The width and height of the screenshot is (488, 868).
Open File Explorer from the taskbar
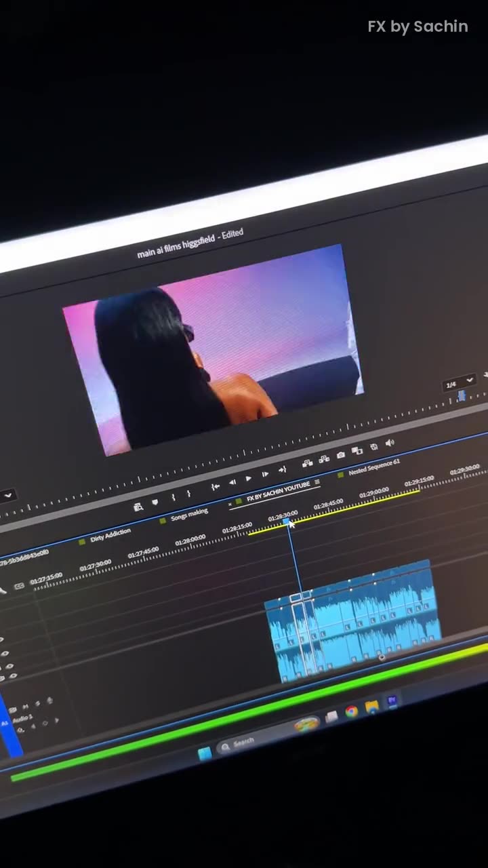[x=371, y=707]
